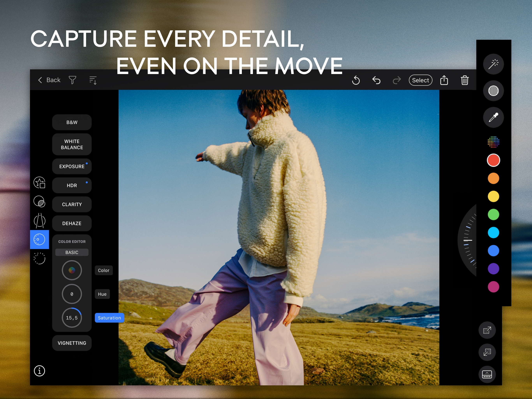Open the styles and presets star icon
Screen dimensions: 532x399
[40, 183]
